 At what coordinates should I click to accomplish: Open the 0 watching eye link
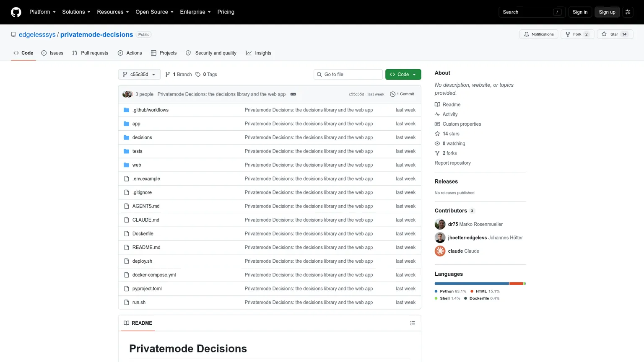click(x=450, y=143)
